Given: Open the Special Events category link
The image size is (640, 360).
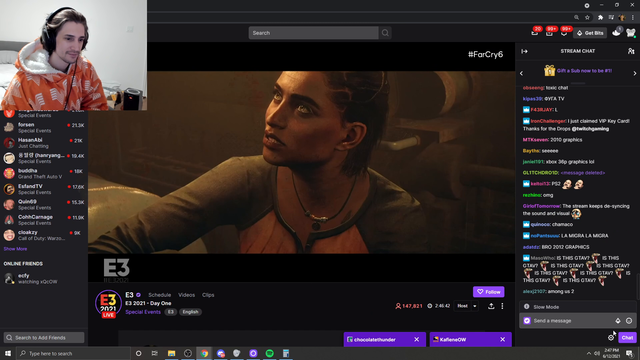Looking at the screenshot, I should pos(143,312).
